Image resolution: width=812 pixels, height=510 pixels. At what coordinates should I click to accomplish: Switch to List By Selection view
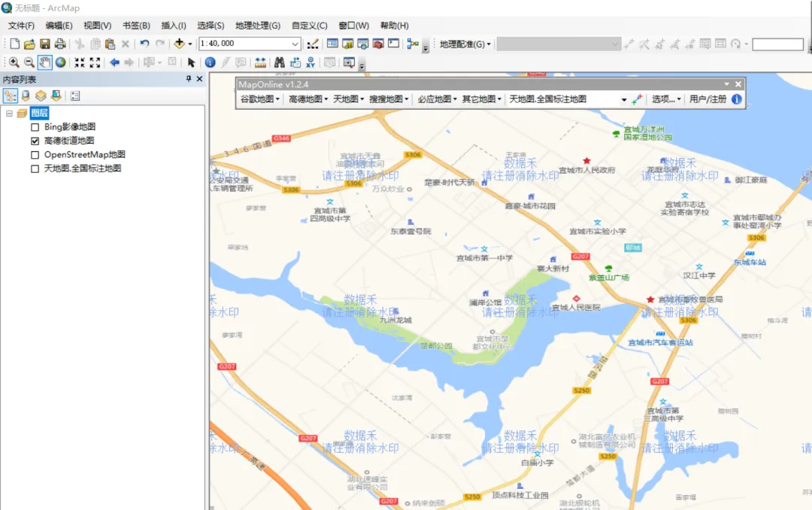tap(56, 96)
